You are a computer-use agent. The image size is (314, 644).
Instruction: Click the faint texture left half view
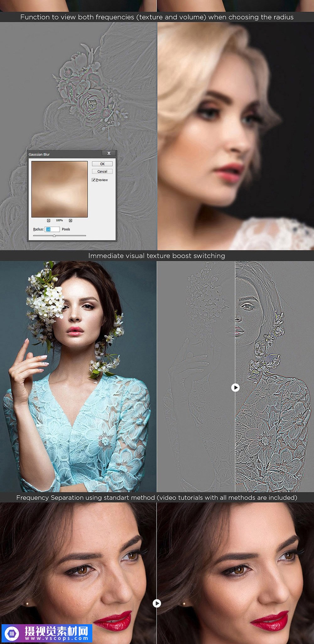pyautogui.click(x=196, y=376)
